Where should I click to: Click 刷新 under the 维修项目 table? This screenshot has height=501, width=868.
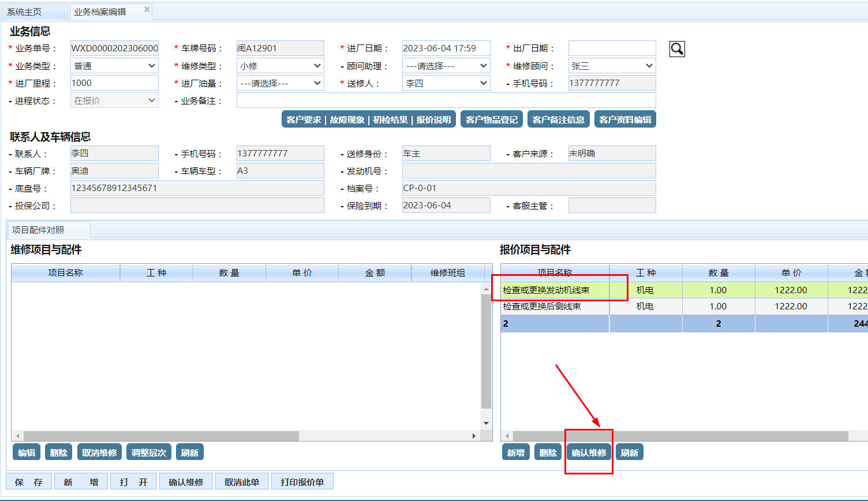[x=190, y=453]
